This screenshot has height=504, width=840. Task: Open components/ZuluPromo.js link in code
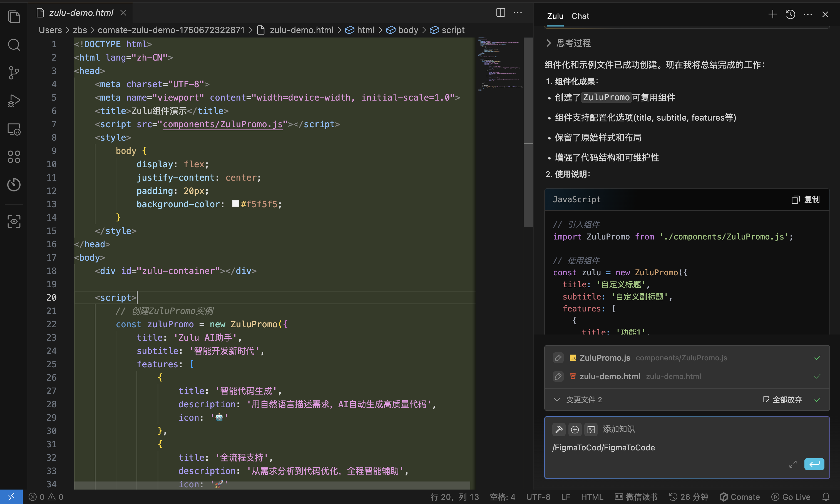pyautogui.click(x=222, y=125)
